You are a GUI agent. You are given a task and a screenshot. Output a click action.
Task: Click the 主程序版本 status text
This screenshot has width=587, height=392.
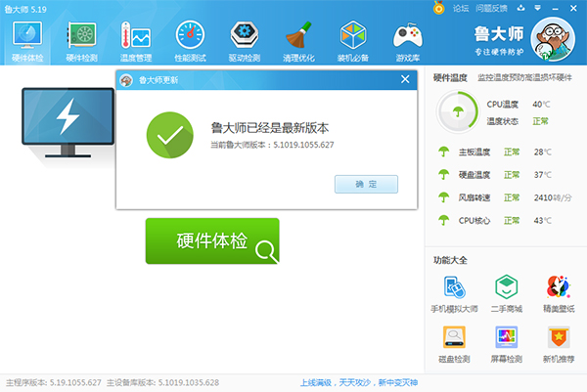(x=54, y=382)
